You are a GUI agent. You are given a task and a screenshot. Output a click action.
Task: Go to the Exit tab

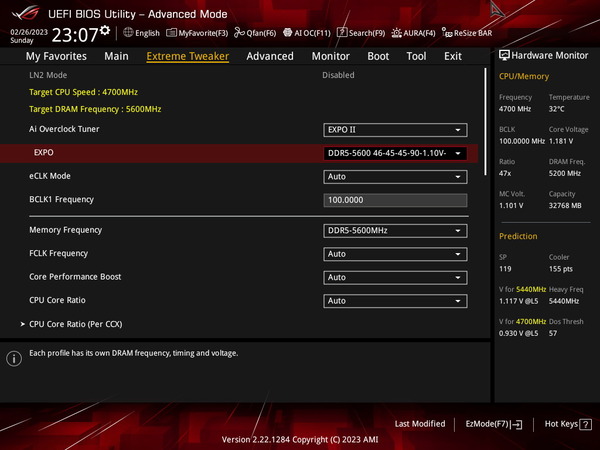[x=453, y=56]
